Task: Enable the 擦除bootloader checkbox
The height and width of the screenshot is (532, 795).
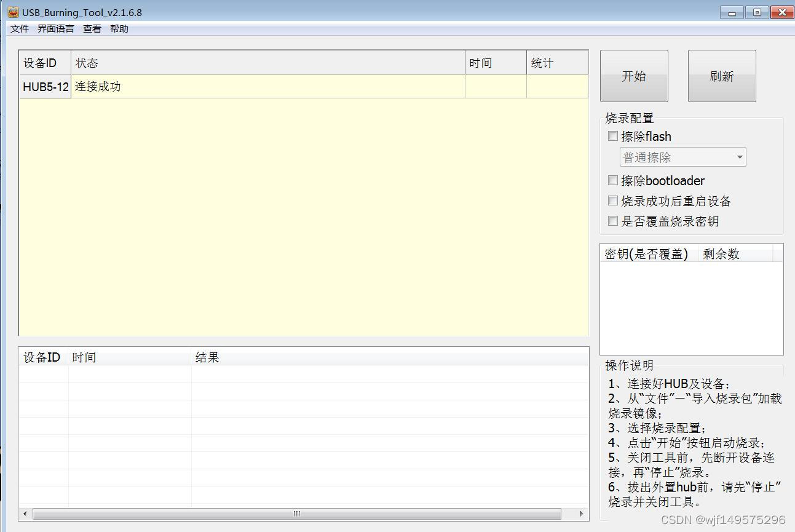Action: coord(613,180)
